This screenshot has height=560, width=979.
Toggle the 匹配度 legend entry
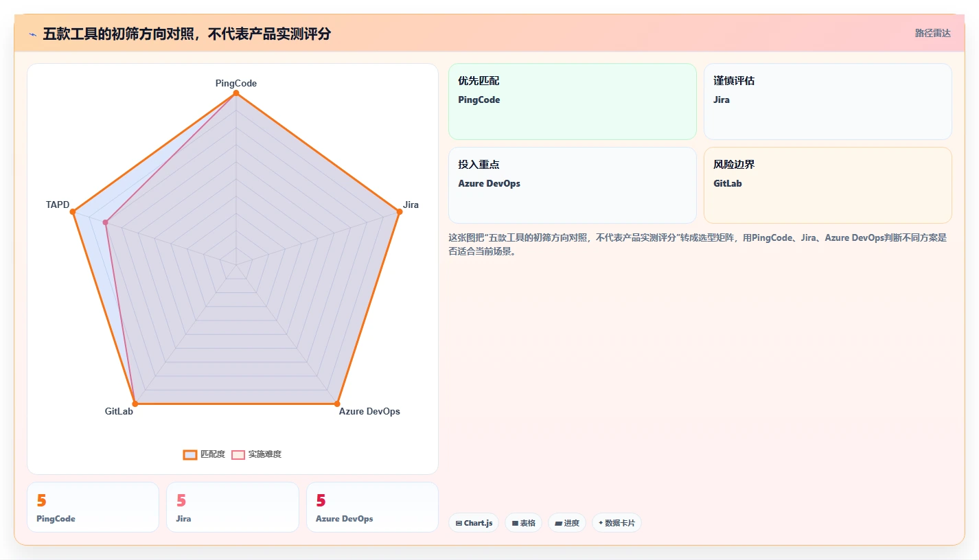[x=204, y=454]
